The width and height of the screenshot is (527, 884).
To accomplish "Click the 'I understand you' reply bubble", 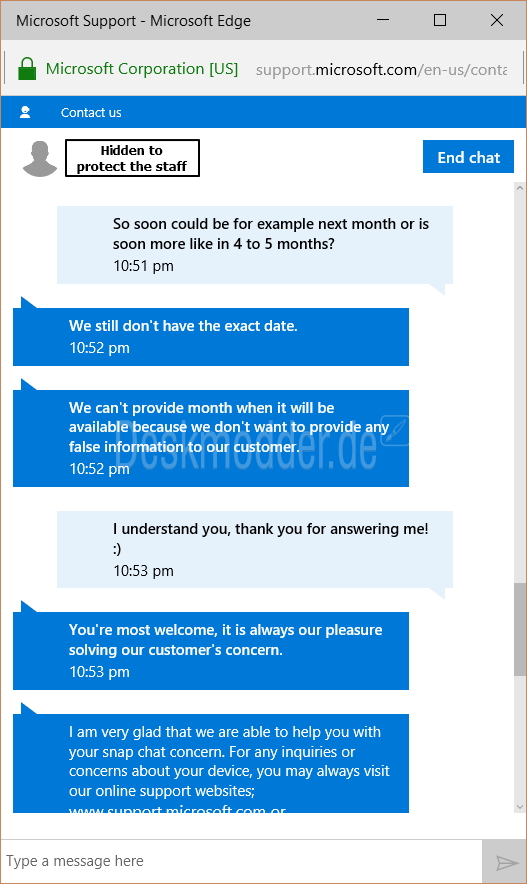I will [255, 549].
